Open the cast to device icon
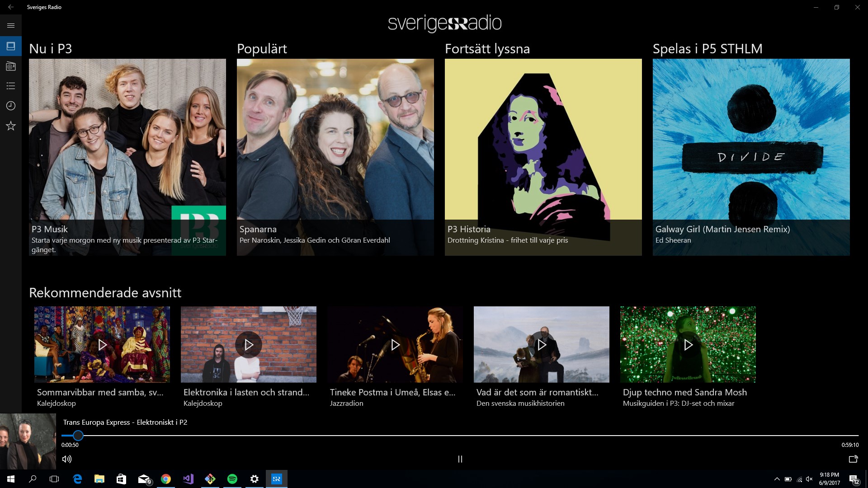This screenshot has height=488, width=868. (853, 459)
